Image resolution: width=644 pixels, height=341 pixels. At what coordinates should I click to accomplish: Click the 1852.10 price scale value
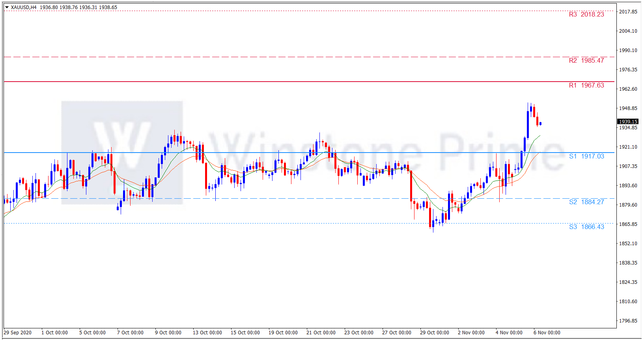tap(628, 244)
